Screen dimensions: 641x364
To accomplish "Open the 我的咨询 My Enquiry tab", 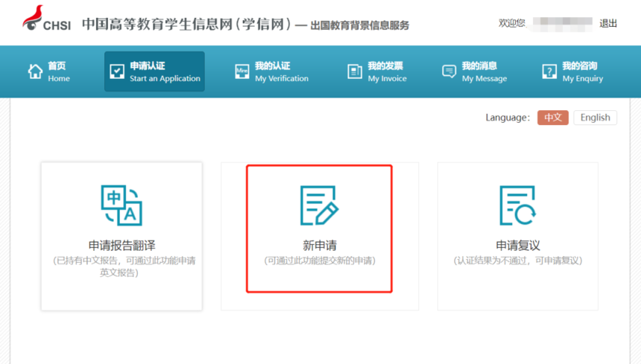I will [x=572, y=71].
